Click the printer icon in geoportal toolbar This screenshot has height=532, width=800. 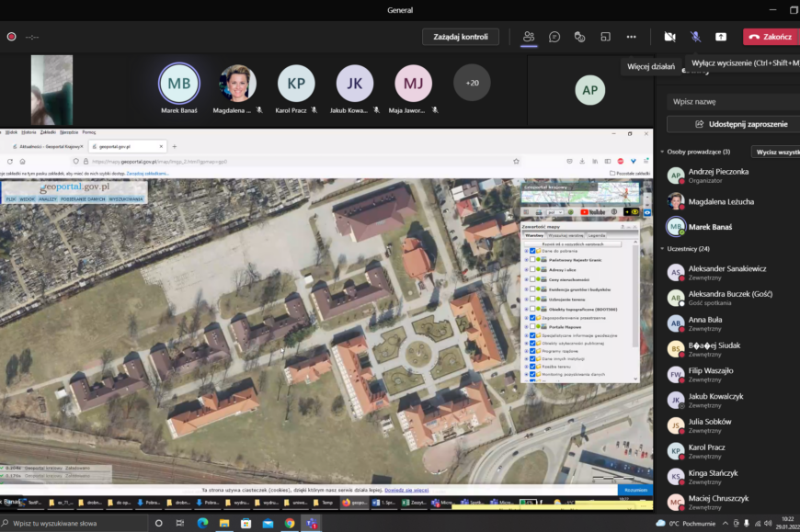(x=539, y=212)
